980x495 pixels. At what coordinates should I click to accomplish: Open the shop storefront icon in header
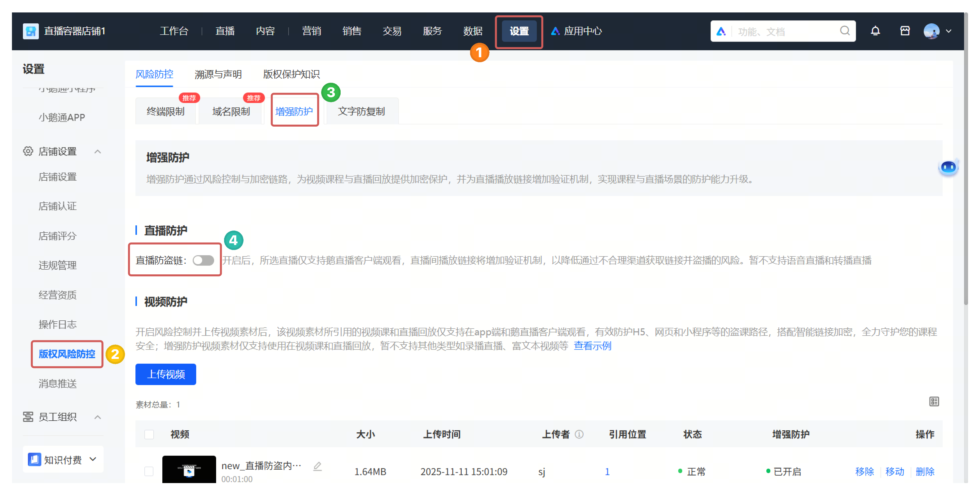[905, 31]
